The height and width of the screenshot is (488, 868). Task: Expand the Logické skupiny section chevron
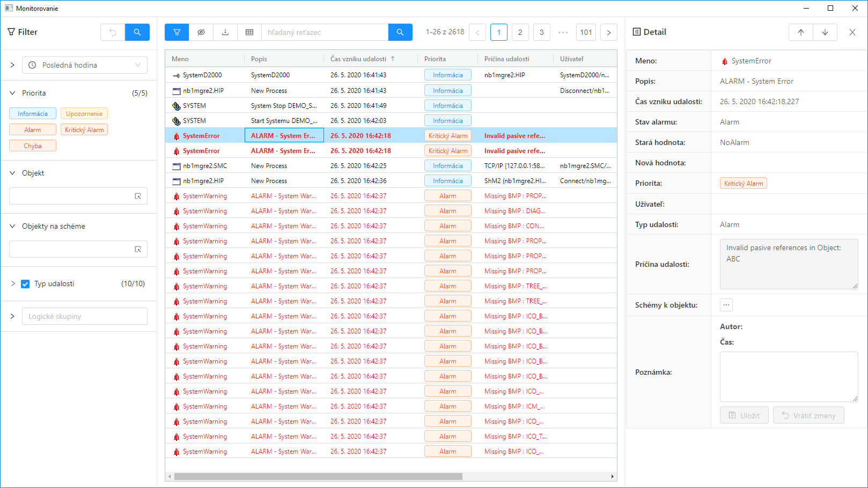click(12, 316)
